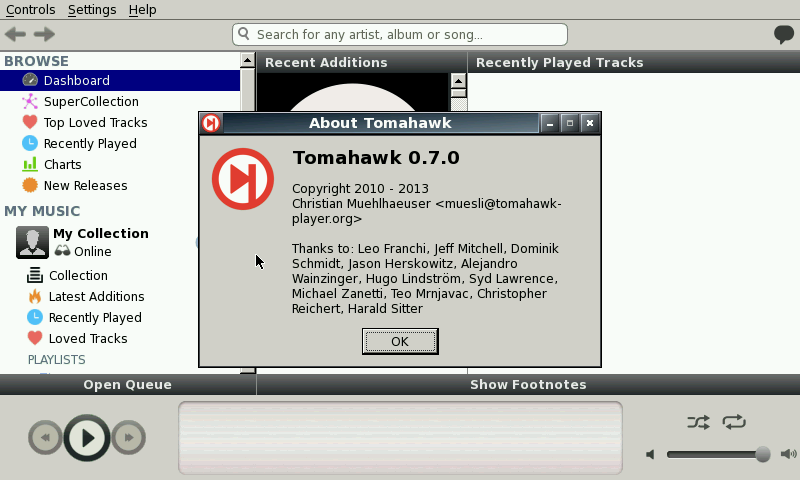
Task: Focus the artist, album or song search field
Action: click(x=400, y=34)
